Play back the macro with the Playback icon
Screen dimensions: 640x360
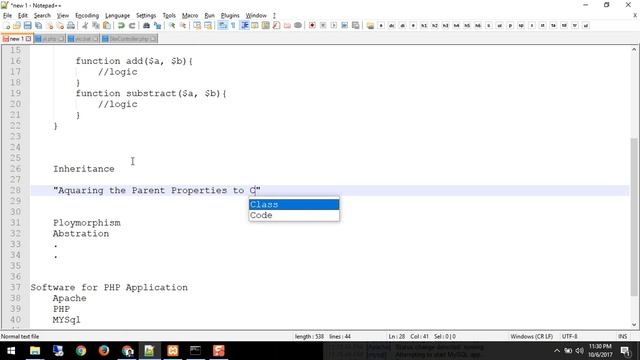tap(334, 26)
